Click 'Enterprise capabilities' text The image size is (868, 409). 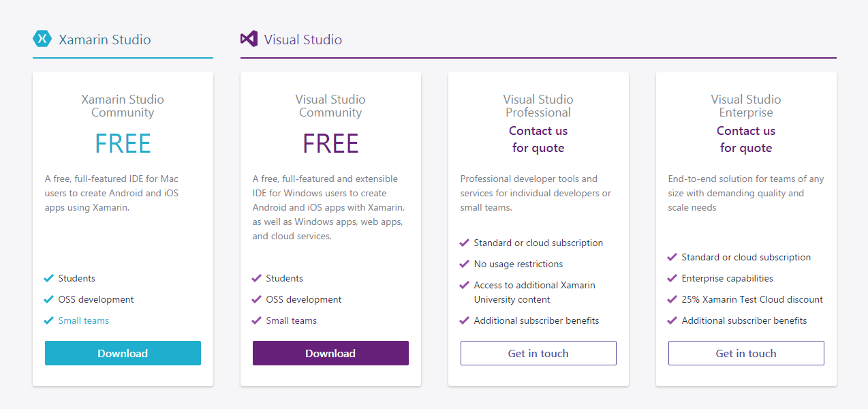pyautogui.click(x=728, y=278)
